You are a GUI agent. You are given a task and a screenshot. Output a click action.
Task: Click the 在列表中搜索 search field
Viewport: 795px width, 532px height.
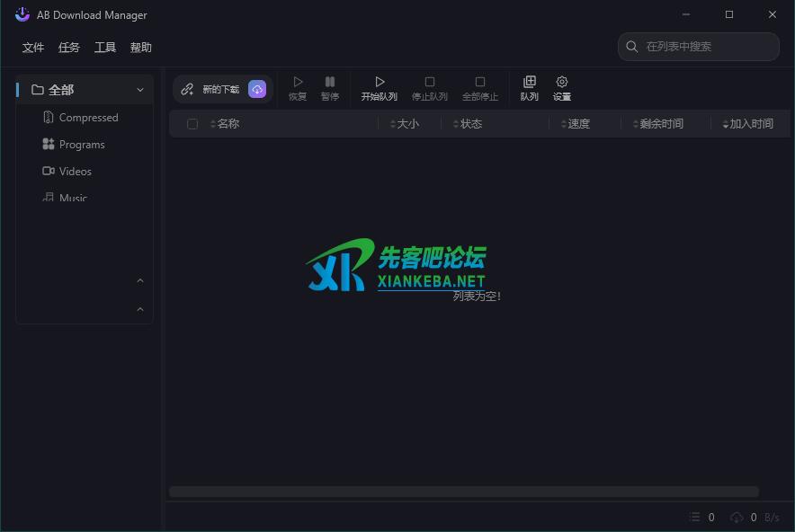(706, 47)
